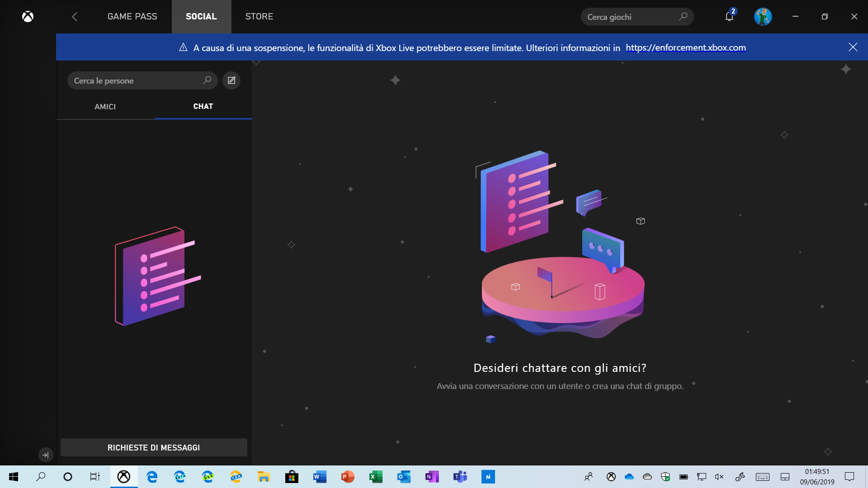Viewport: 868px width, 488px height.
Task: Open notifications bell icon
Action: 729,17
